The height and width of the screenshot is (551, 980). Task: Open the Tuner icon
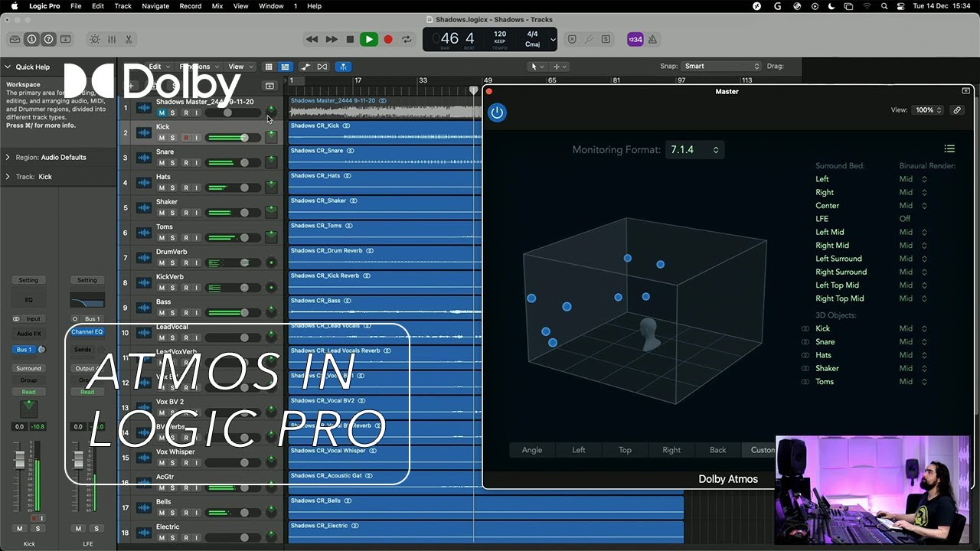tap(589, 39)
